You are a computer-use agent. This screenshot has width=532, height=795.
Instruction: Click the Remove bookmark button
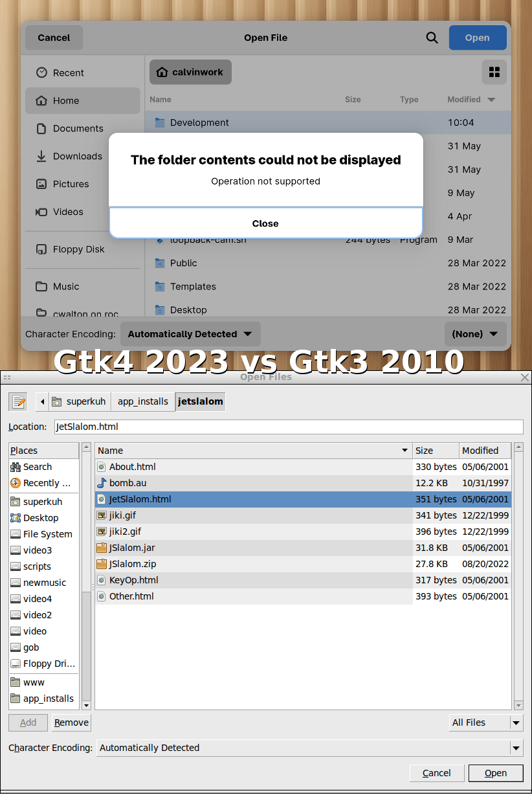point(71,722)
